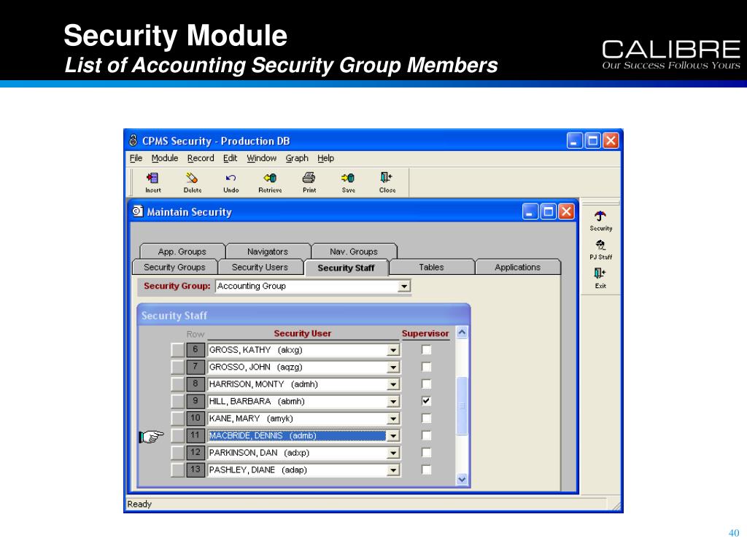Screen dimensions: 747x560
Task: Click the Accounting Group field text
Action: (x=252, y=286)
